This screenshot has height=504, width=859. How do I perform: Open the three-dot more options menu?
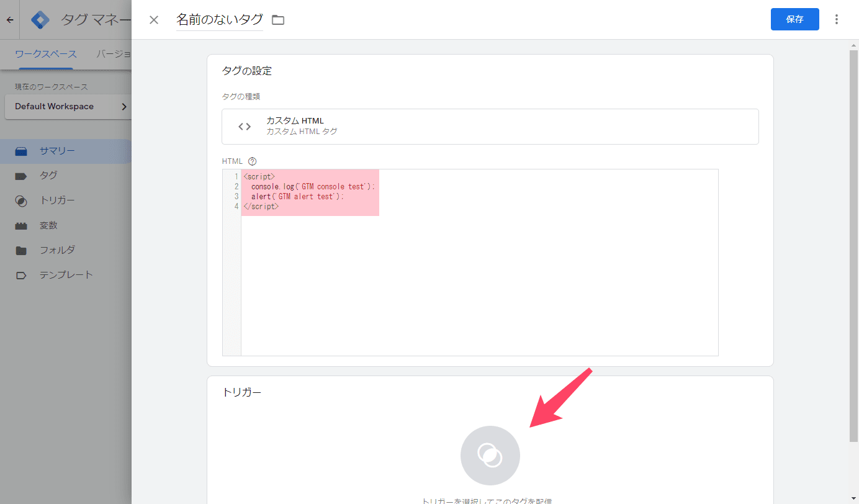(837, 19)
